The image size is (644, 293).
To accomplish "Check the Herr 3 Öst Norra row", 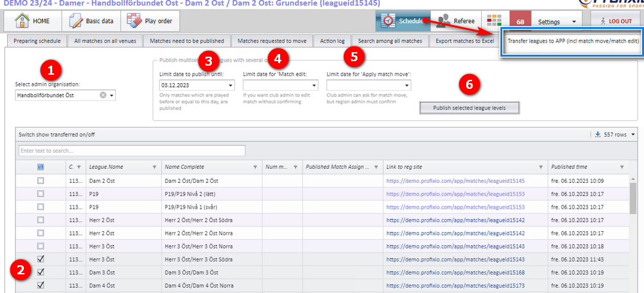I will tap(41, 246).
